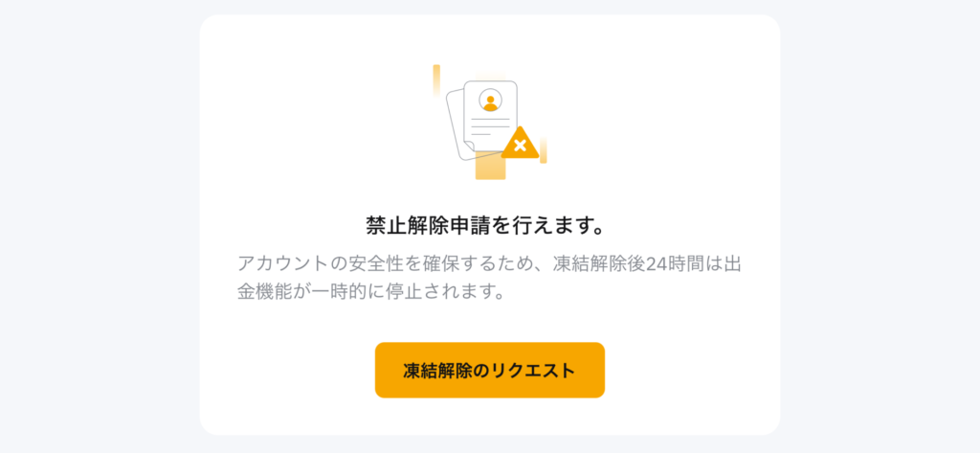Screen dimensions: 980x453
Task: Click the pale highlight above the document
Action: tap(491, 76)
